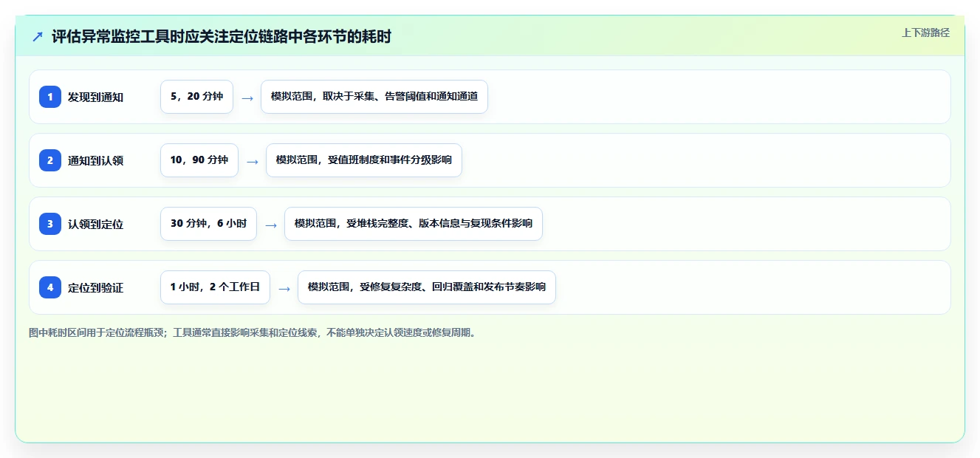Select the 定位到验证 step label
Screen dimensions: 980x458
[x=95, y=287]
